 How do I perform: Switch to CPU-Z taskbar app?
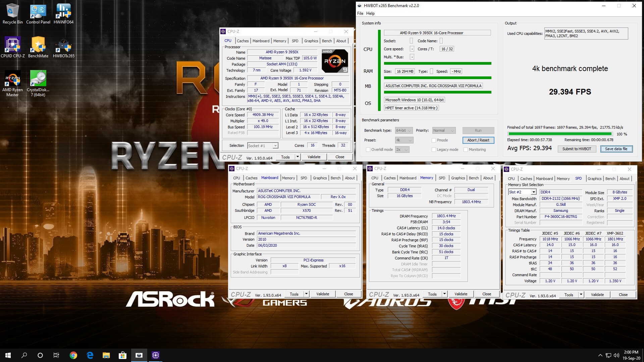click(x=155, y=355)
